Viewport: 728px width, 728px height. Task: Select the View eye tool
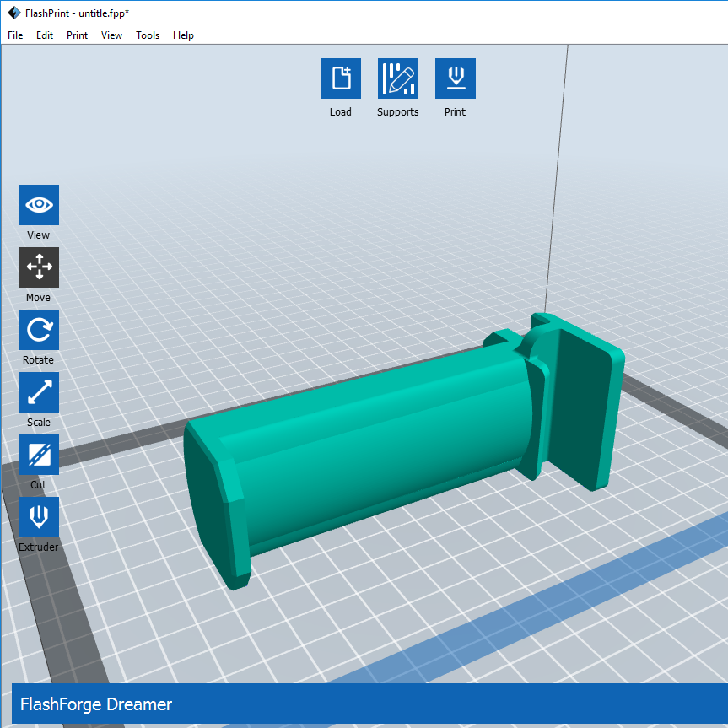[39, 205]
